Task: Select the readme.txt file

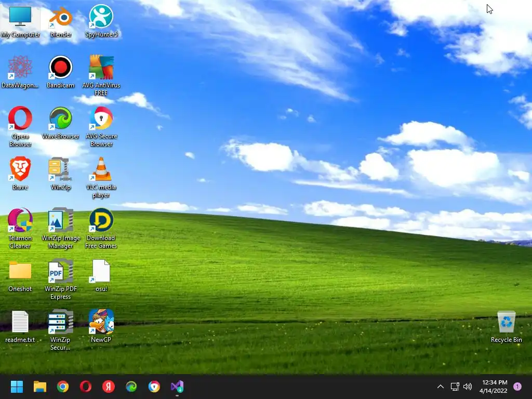Action: coord(20,327)
